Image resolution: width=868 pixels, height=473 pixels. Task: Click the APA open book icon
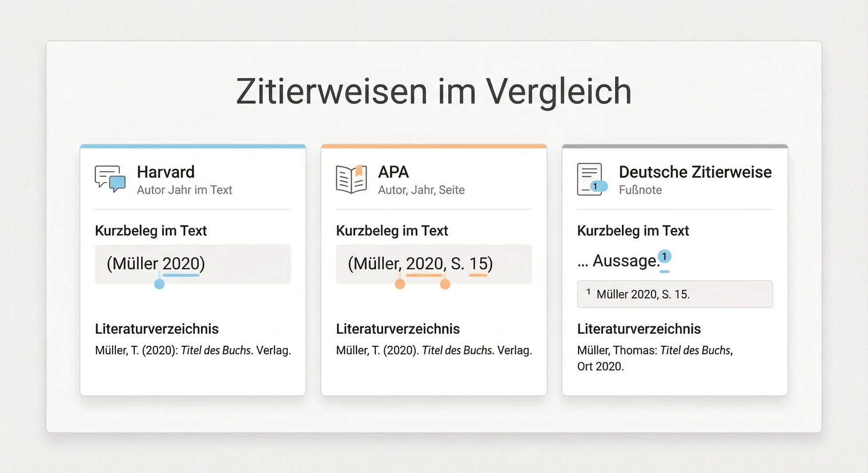[x=351, y=179]
